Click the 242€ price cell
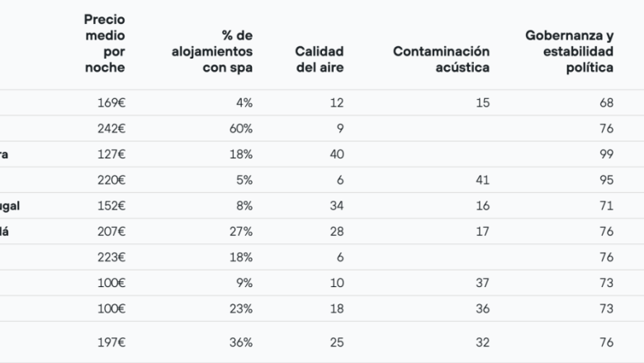 click(111, 128)
